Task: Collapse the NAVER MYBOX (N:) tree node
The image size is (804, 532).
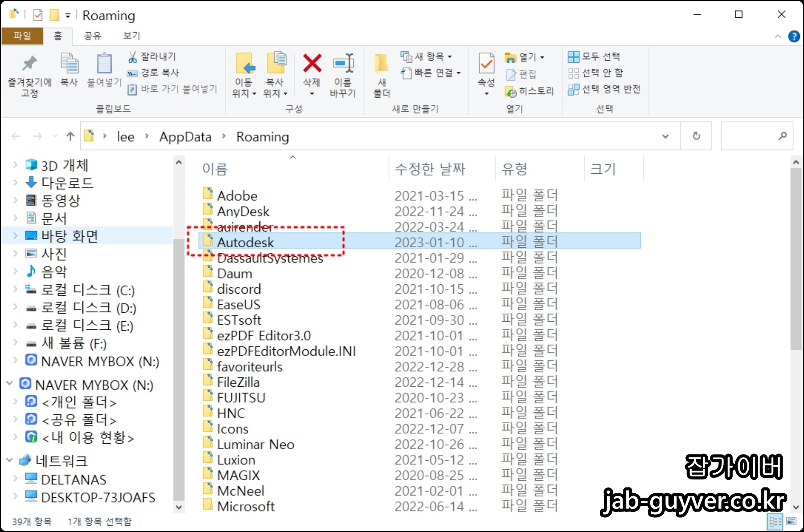Action: (9, 384)
